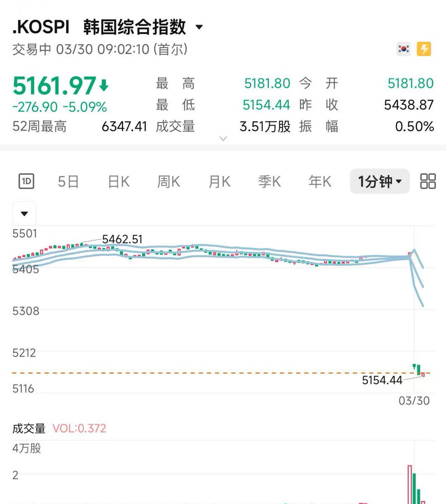Expand the indicator dropdown triangle above chart
This screenshot has width=446, height=504.
24,213
